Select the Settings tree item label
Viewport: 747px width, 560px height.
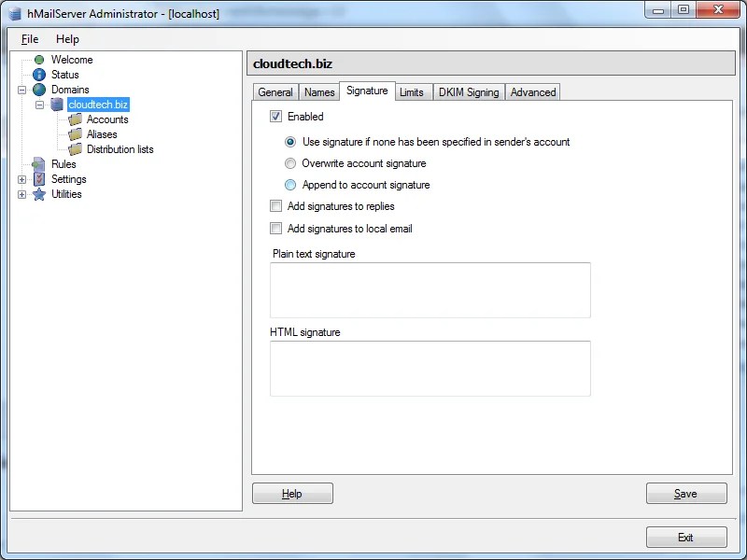[69, 179]
